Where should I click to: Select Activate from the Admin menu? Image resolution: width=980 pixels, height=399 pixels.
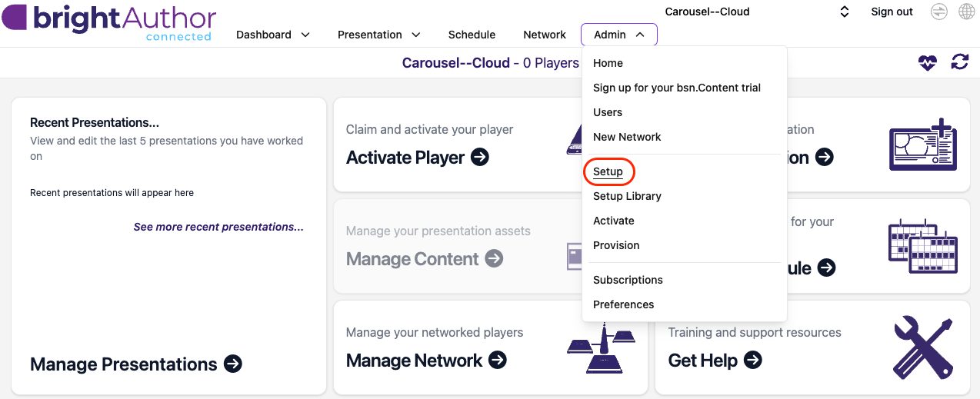click(x=614, y=221)
